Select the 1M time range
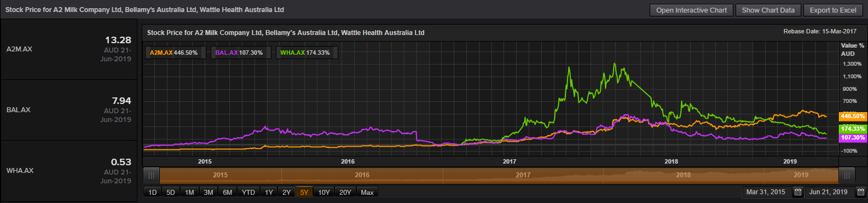Image resolution: width=868 pixels, height=203 pixels. [x=189, y=192]
